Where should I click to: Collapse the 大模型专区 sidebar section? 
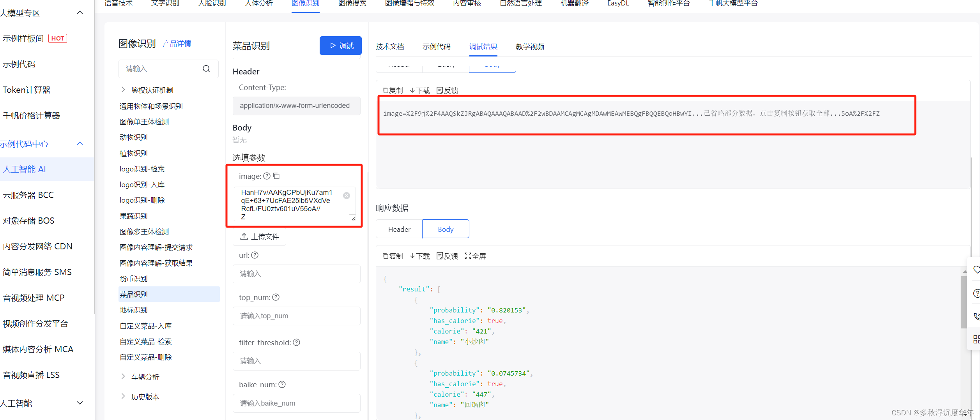80,12
